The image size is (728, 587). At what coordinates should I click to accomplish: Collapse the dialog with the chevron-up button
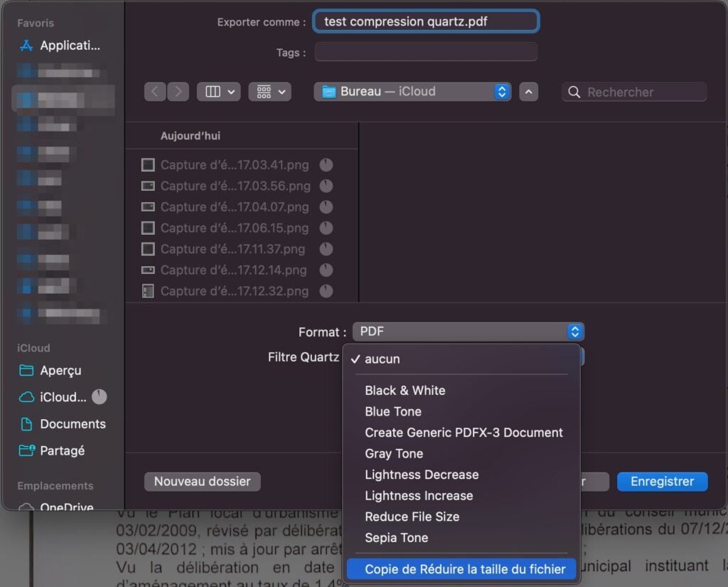tap(528, 92)
